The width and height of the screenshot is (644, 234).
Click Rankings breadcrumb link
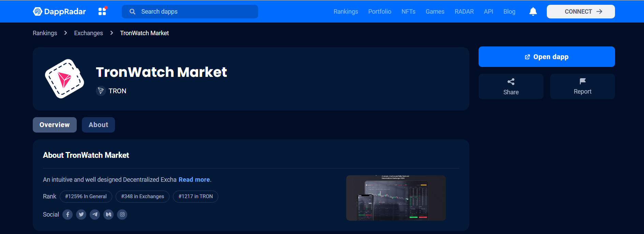[45, 33]
